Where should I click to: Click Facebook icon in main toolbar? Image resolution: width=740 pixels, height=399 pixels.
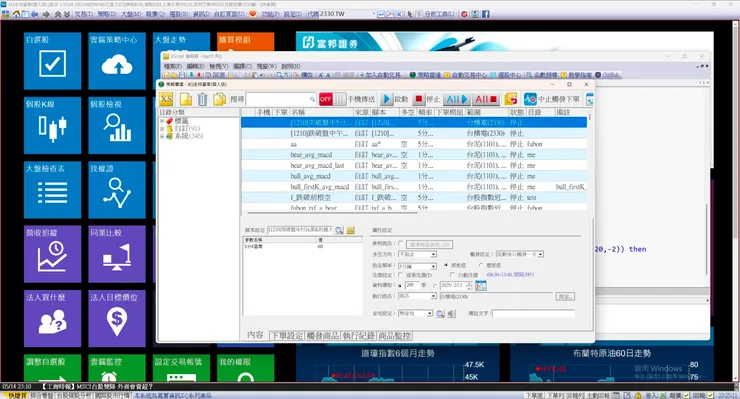pos(486,14)
